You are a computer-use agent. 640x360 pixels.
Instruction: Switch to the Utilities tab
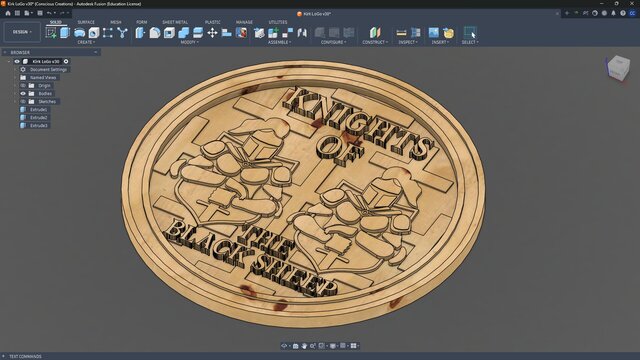click(278, 22)
